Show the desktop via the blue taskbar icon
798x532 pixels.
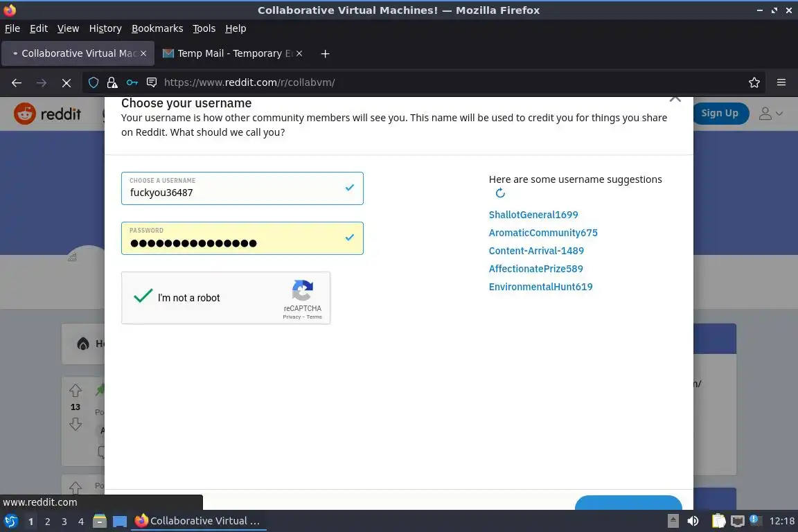point(120,521)
